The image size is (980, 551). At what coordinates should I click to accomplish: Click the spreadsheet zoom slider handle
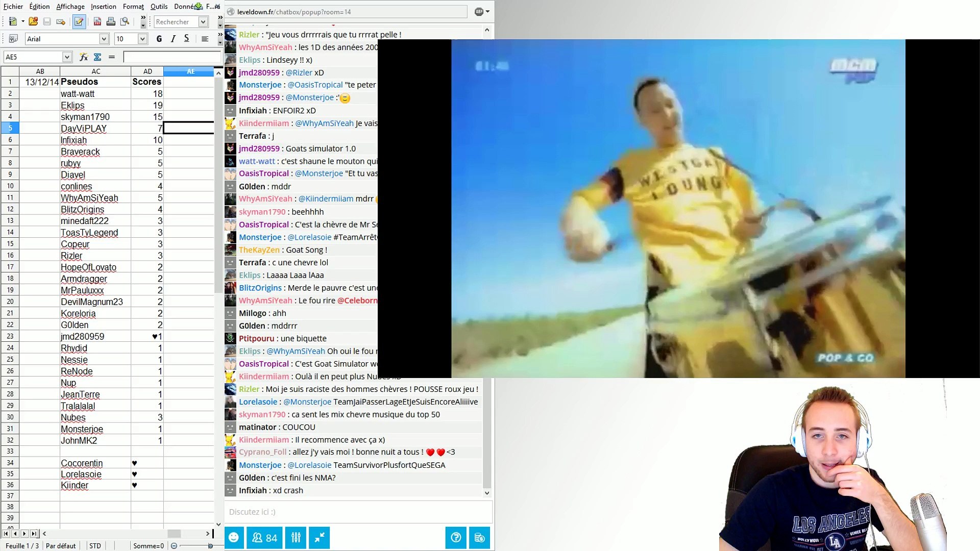(210, 546)
